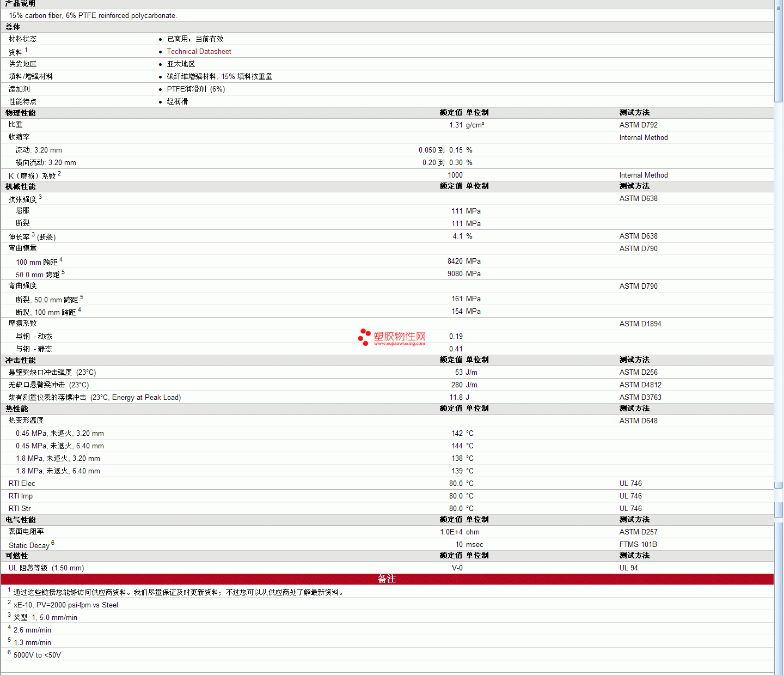This screenshot has height=675, width=784.
Task: Click the ASTM D1894 test method
Action: [x=640, y=324]
